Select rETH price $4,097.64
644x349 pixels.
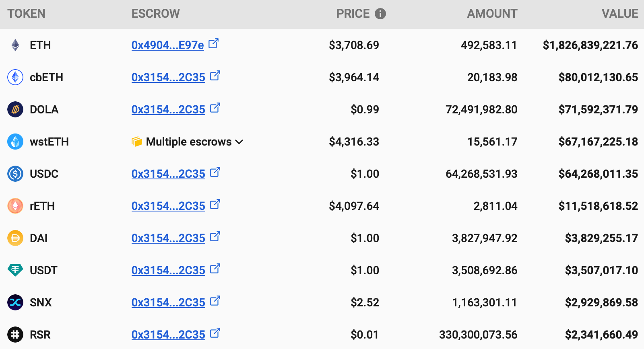tap(354, 206)
